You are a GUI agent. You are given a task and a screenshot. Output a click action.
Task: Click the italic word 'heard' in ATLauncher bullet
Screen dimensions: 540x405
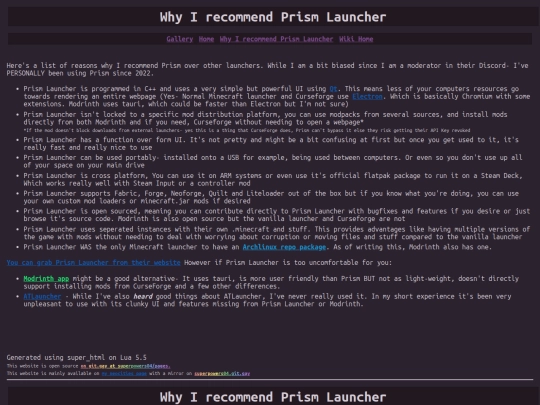[143, 296]
